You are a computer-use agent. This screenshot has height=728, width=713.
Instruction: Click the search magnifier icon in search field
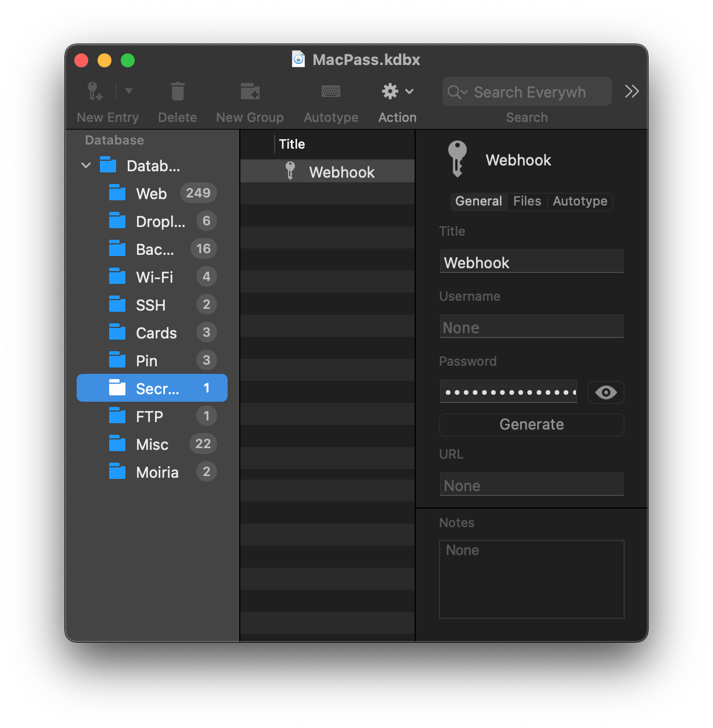[x=456, y=92]
